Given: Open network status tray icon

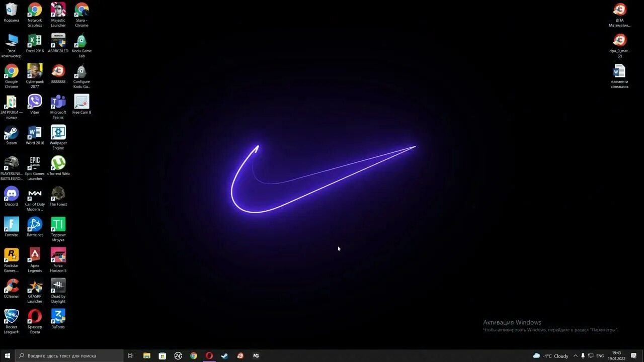Looking at the screenshot, I should pyautogui.click(x=591, y=355).
